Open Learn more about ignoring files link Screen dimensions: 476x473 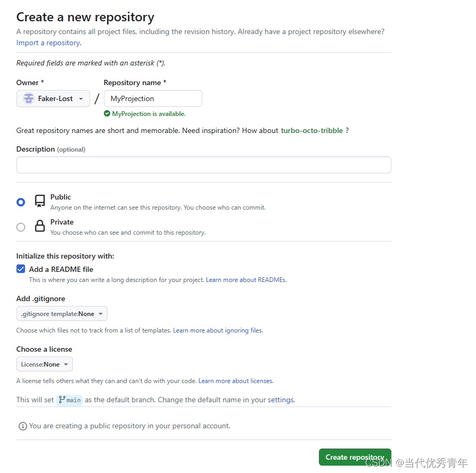click(x=218, y=330)
